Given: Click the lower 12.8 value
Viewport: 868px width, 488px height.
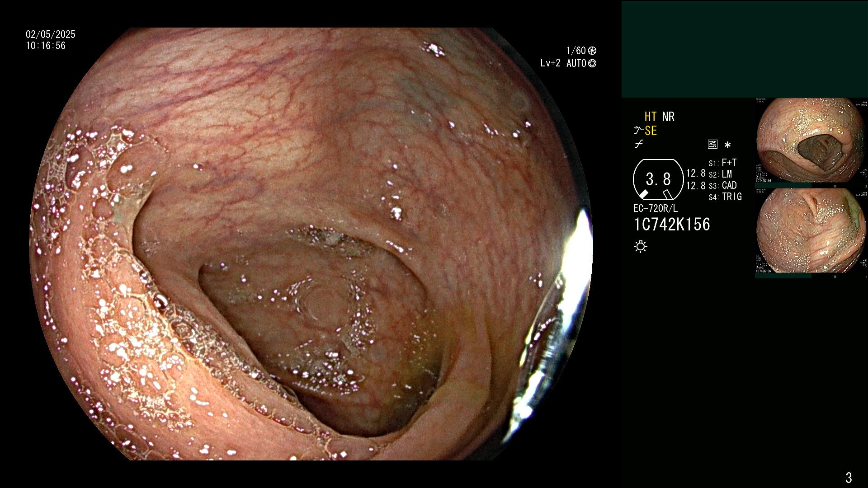Looking at the screenshot, I should (x=696, y=186).
